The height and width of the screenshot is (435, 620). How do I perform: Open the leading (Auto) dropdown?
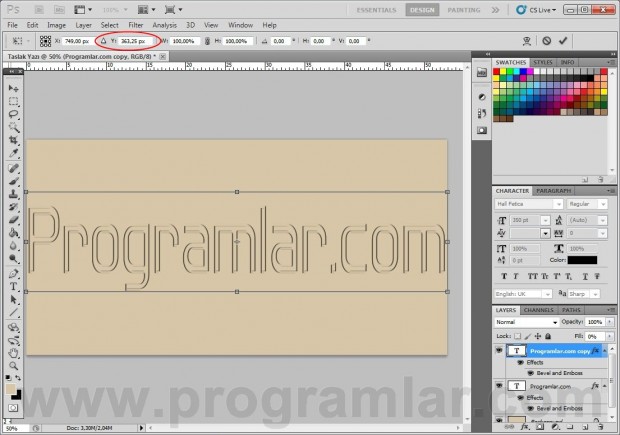603,220
